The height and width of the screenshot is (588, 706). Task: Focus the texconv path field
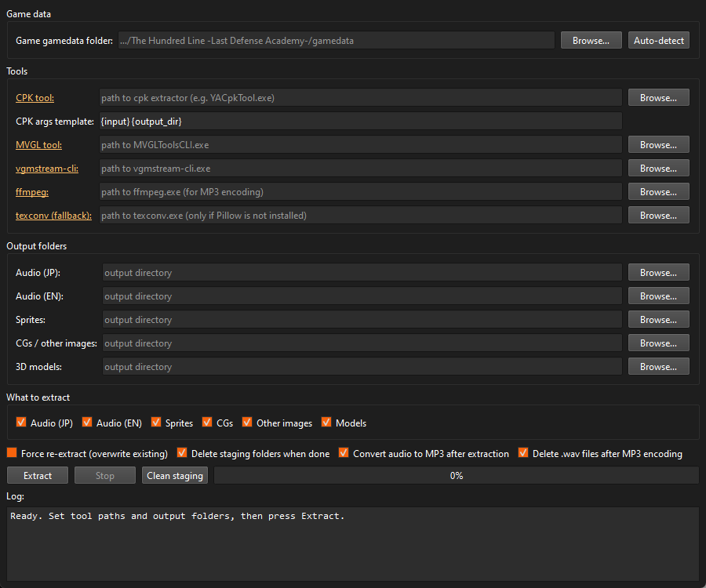pos(360,216)
